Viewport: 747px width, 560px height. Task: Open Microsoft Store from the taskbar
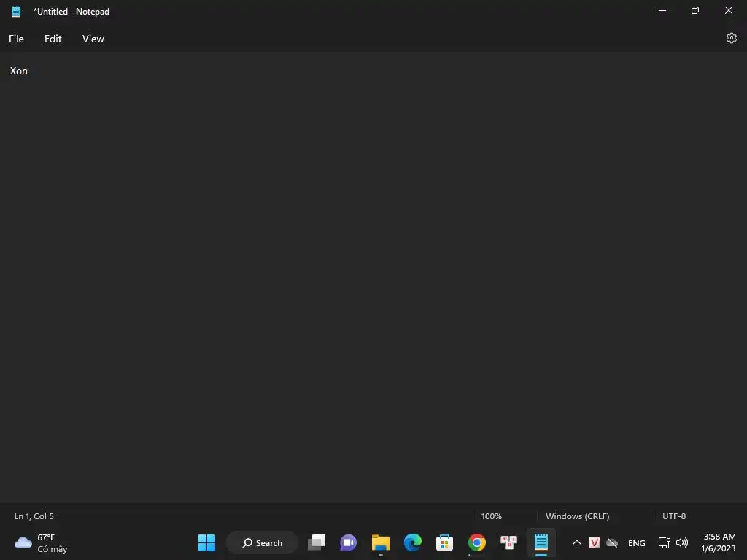point(444,542)
